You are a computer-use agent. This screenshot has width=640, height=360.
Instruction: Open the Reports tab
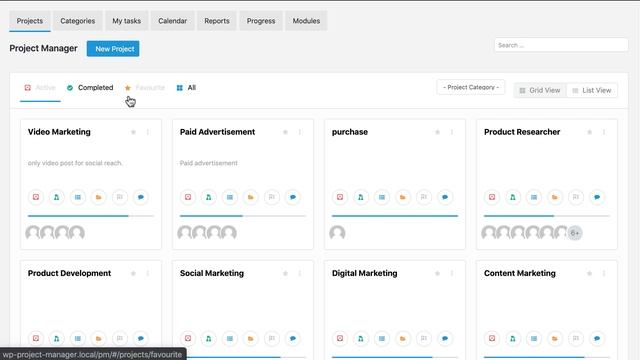(217, 21)
